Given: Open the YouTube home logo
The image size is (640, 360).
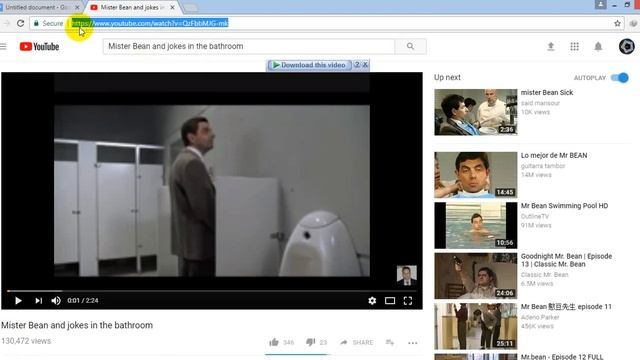Looking at the screenshot, I should [x=40, y=47].
